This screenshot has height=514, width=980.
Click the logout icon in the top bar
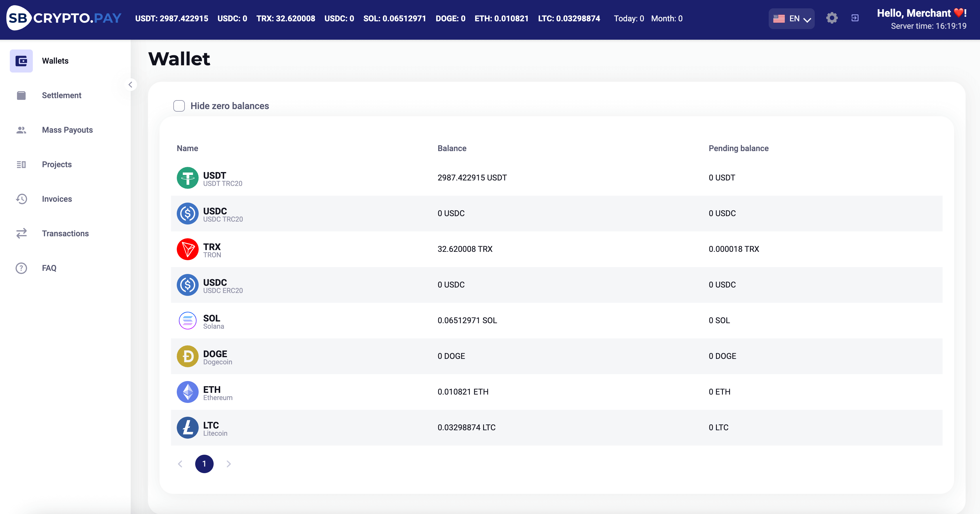click(855, 18)
